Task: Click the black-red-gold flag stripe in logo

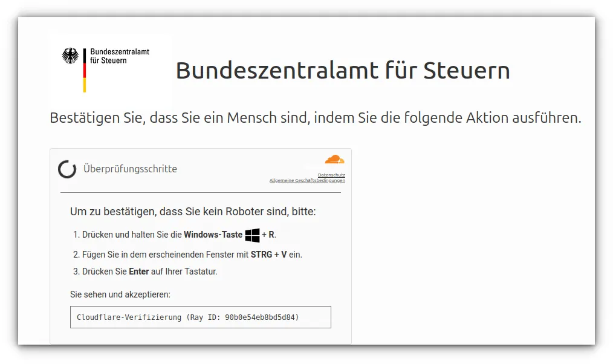Action: (x=85, y=70)
